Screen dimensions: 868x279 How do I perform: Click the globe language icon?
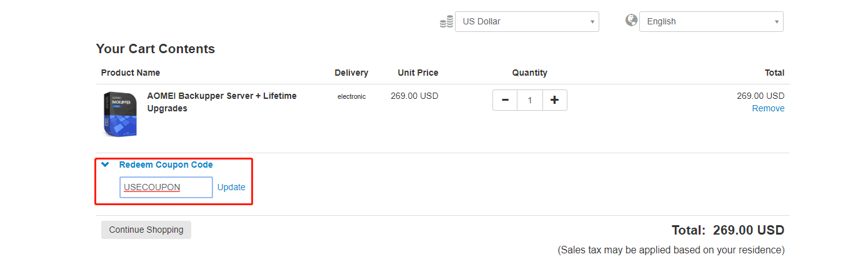coord(631,21)
